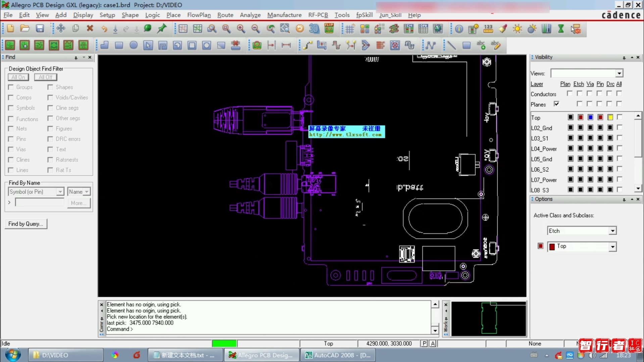Click the Find by Query... button

(x=26, y=224)
